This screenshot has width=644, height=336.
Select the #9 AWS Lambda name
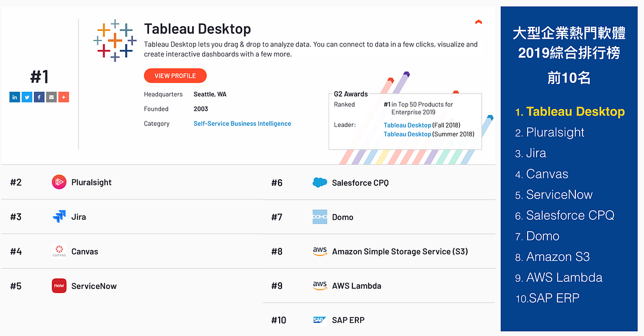click(357, 286)
